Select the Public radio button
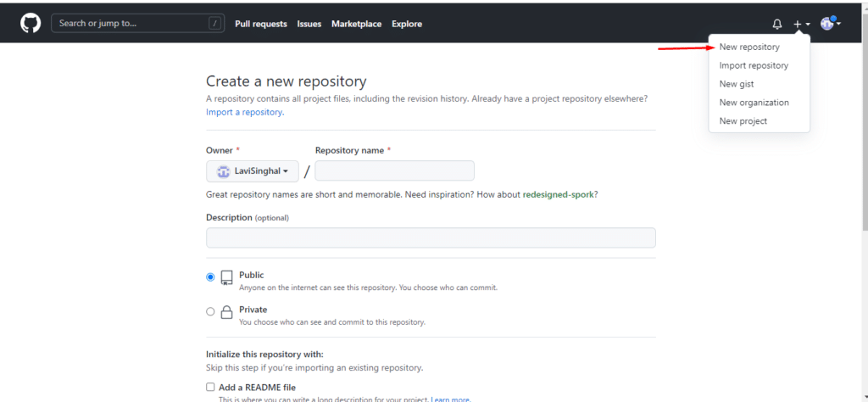868x402 pixels. point(210,276)
